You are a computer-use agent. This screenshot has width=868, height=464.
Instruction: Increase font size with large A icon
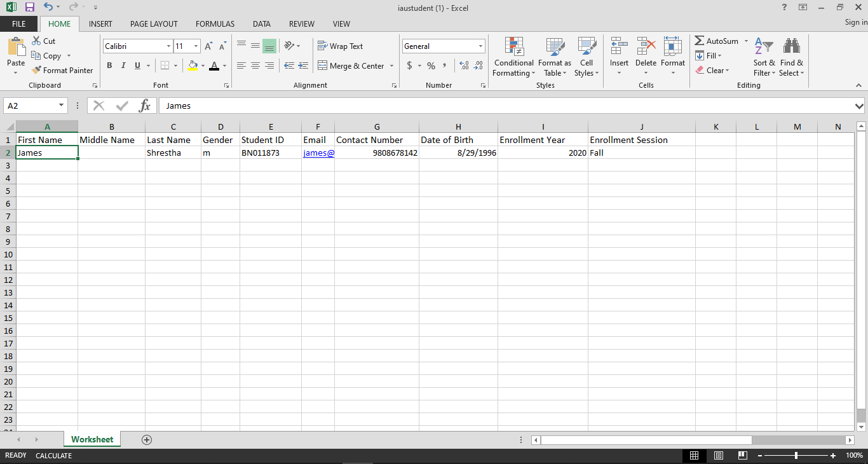coord(208,46)
